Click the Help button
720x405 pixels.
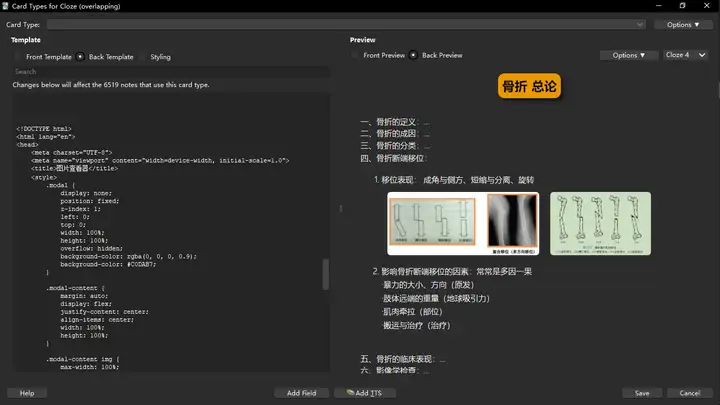(x=27, y=393)
